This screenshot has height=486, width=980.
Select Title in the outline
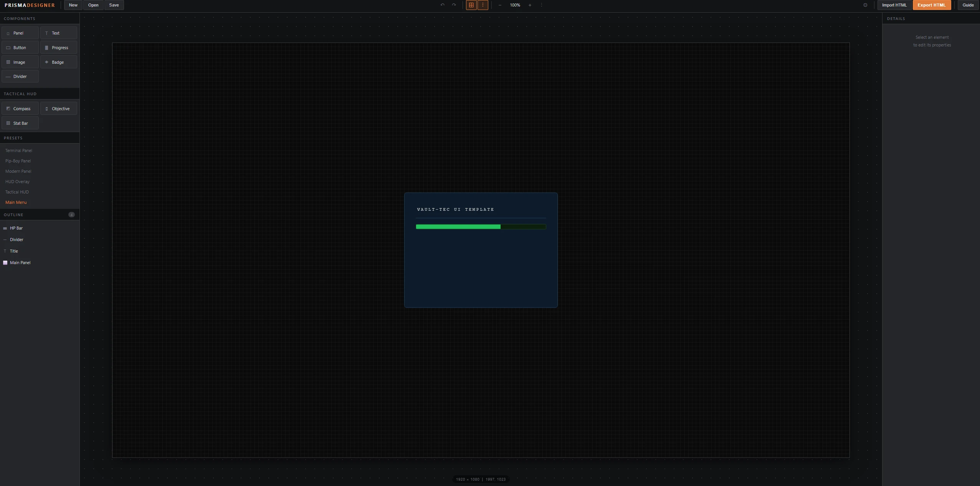pos(40,251)
